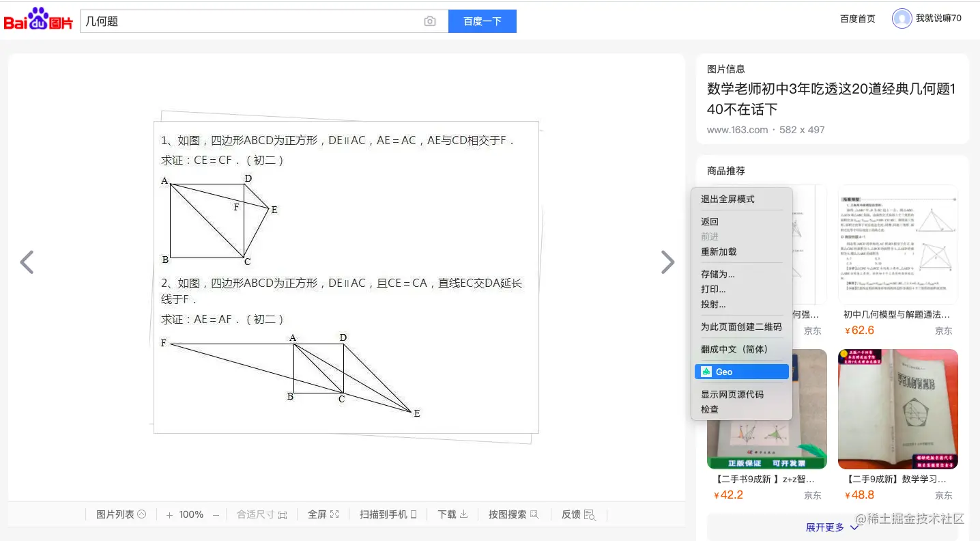
Task: Click the camera icon in the search box
Action: [429, 21]
